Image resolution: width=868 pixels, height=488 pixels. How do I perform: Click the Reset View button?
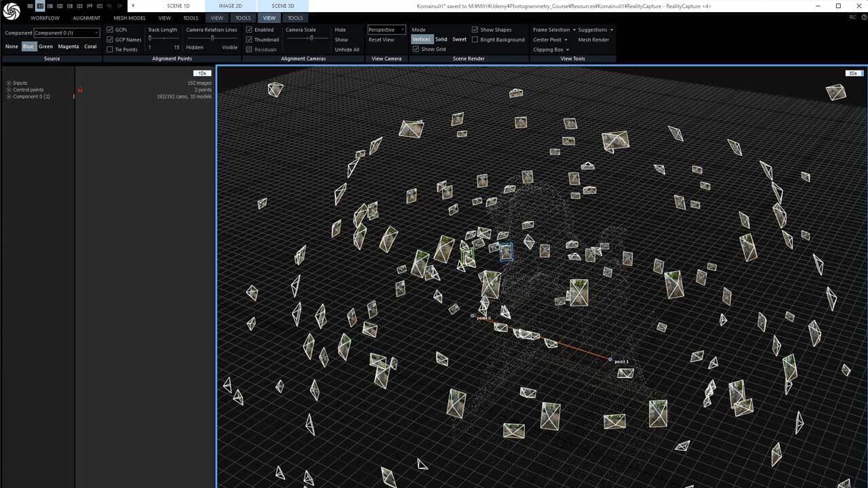pos(381,39)
